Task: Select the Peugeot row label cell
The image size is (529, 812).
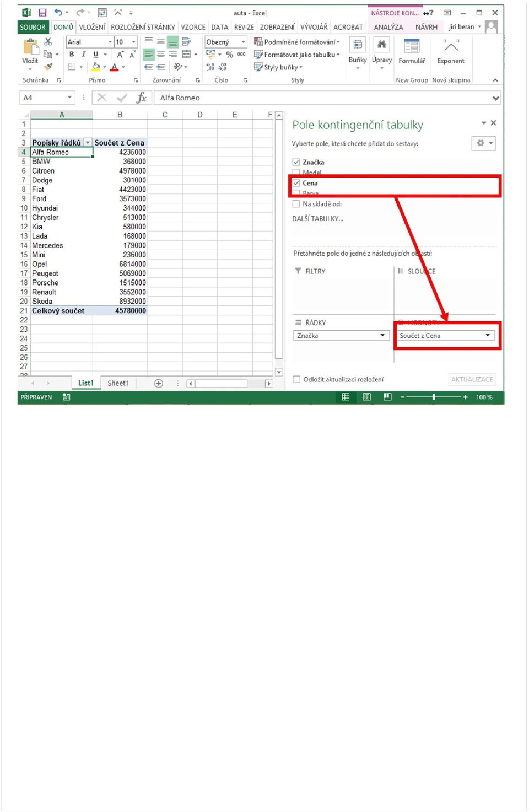Action: click(x=62, y=273)
